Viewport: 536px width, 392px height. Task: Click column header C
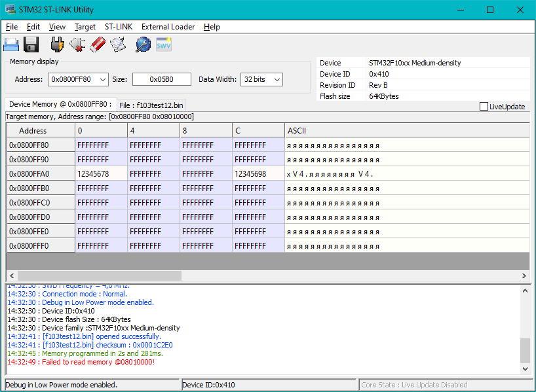coord(258,130)
